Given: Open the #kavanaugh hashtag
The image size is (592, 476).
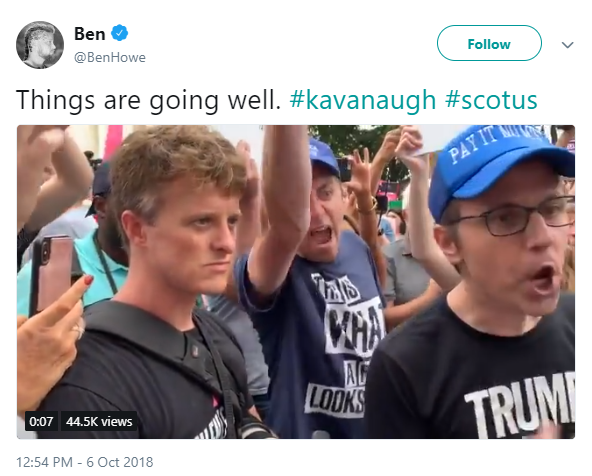Looking at the screenshot, I should pos(362,100).
